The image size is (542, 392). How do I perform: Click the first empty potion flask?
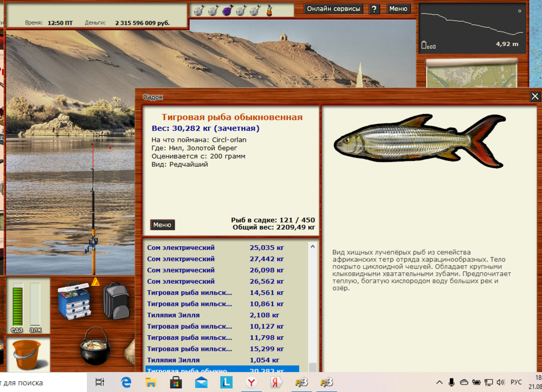(198, 10)
